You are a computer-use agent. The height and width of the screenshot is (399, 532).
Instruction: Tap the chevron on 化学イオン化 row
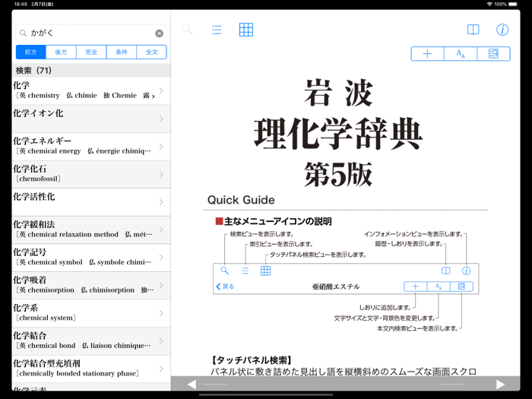click(x=161, y=119)
